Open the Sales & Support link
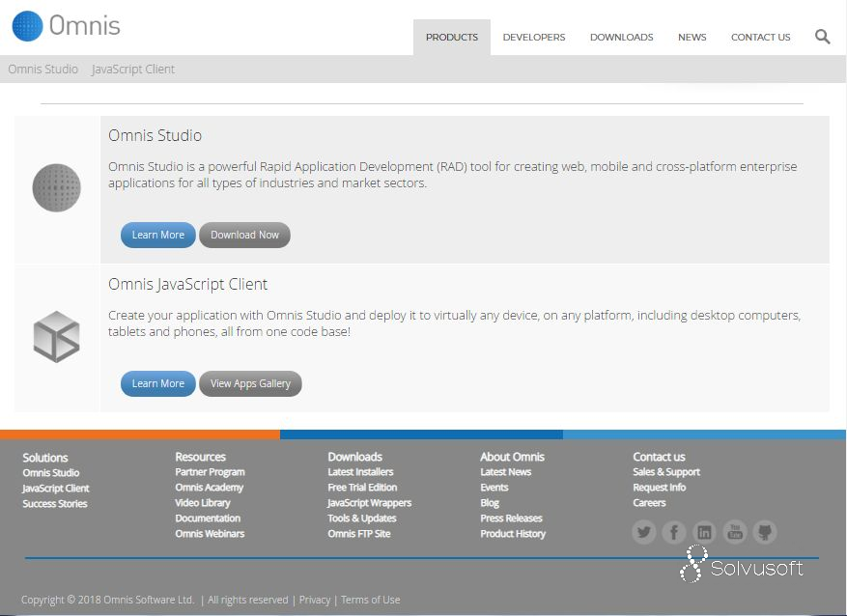Screen dimensions: 847x616 tap(666, 472)
